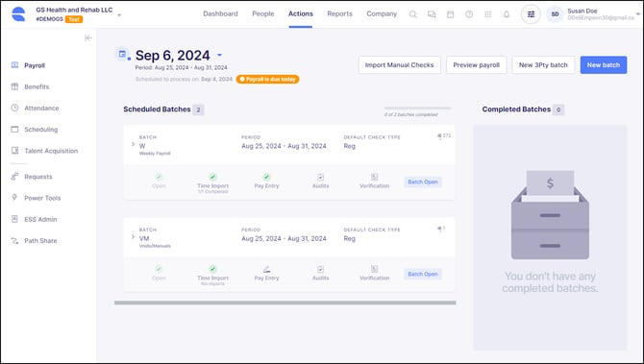Click Time Import checkmark in W batch
This screenshot has width=644, height=364.
pos(212,177)
